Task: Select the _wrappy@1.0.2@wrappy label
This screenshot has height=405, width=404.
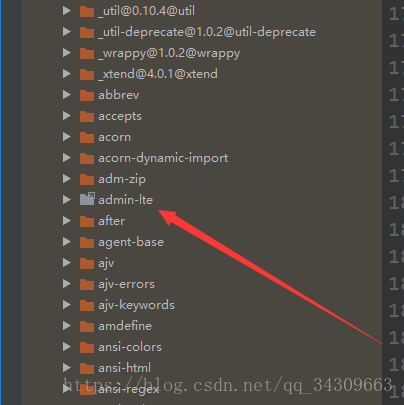Action: tap(169, 54)
